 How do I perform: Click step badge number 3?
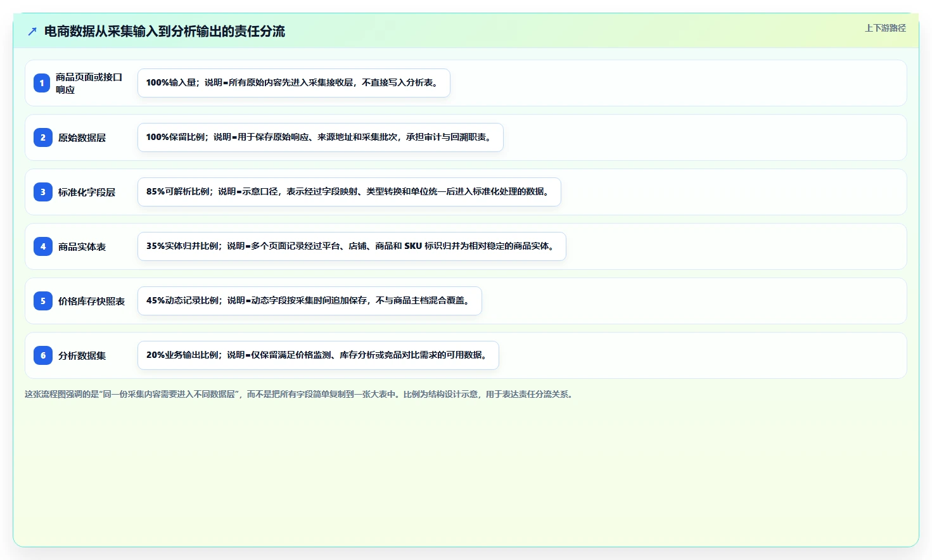43,192
